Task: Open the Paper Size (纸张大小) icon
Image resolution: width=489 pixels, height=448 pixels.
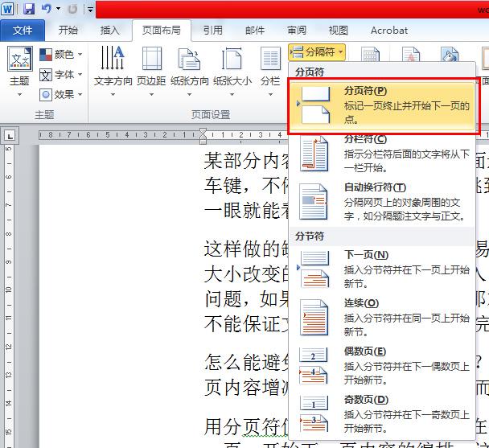Action: point(232,59)
